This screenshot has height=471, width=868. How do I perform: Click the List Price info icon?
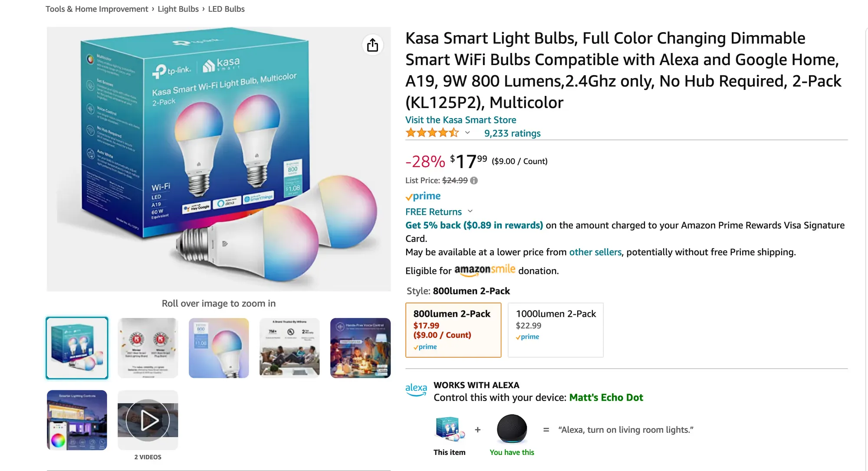pos(474,181)
